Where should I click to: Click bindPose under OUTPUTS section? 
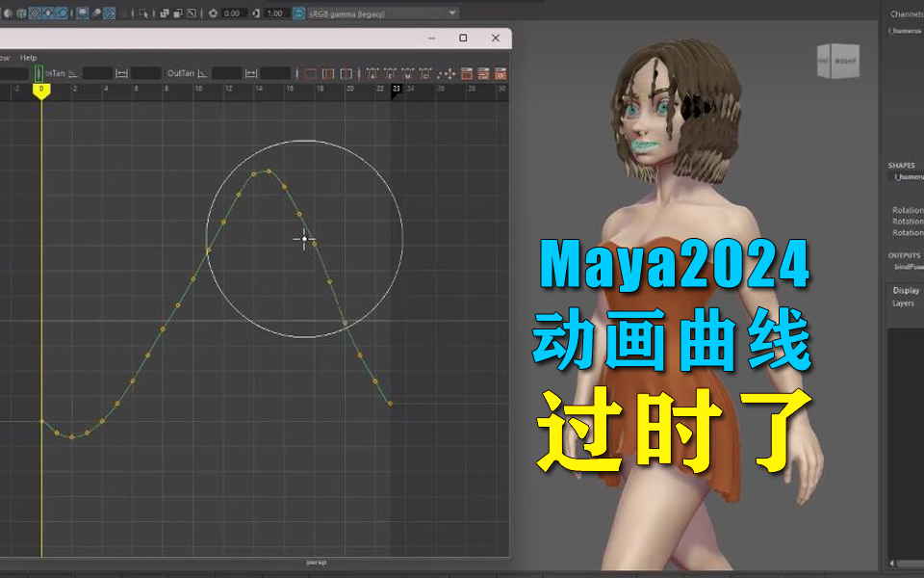(910, 267)
